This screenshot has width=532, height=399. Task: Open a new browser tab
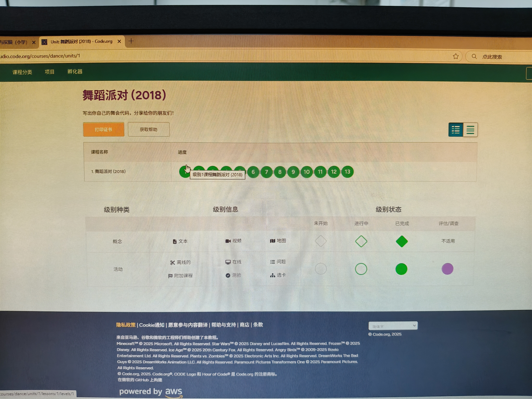click(x=131, y=41)
